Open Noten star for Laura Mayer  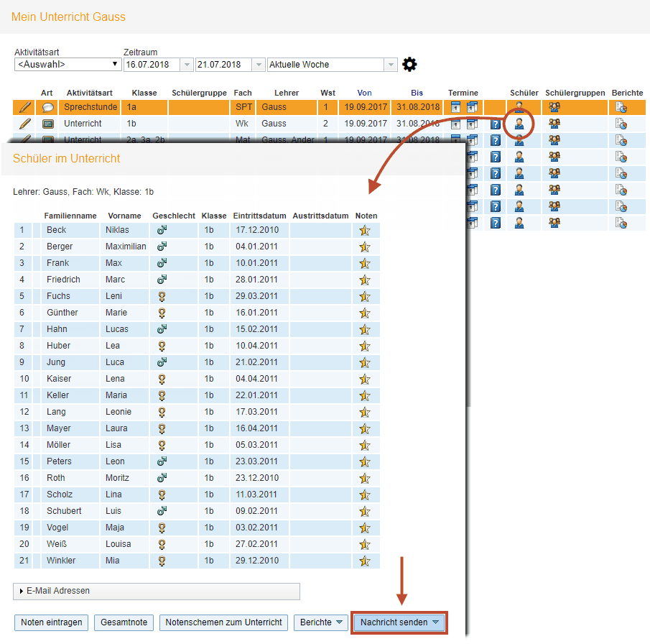coord(364,428)
